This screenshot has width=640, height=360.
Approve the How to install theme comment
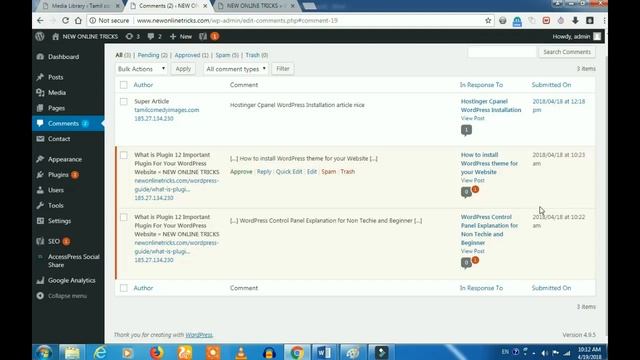(241, 172)
